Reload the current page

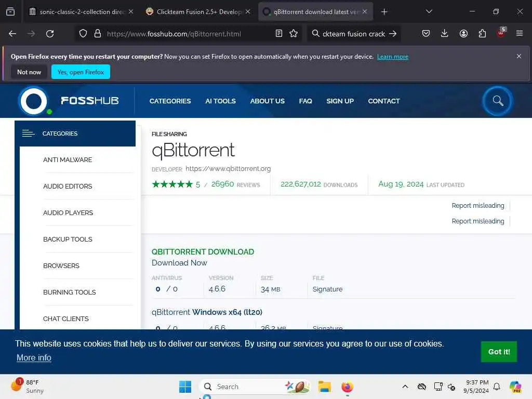[50, 34]
